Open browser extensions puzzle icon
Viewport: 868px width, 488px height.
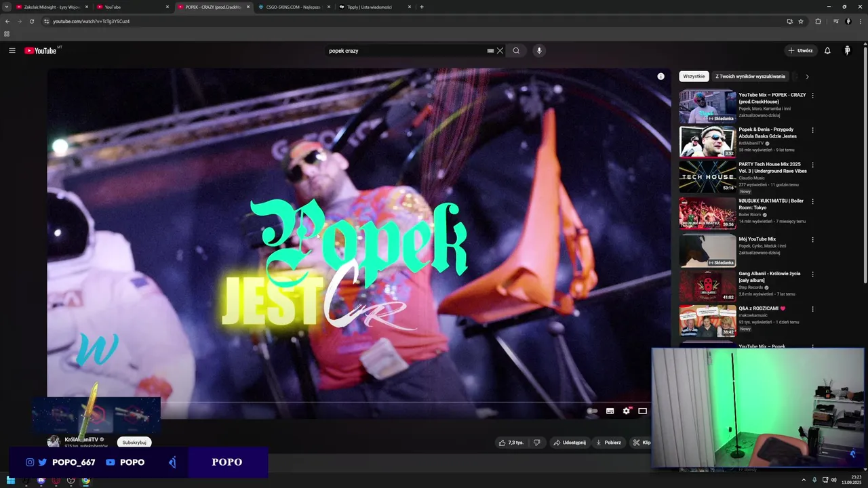point(818,21)
